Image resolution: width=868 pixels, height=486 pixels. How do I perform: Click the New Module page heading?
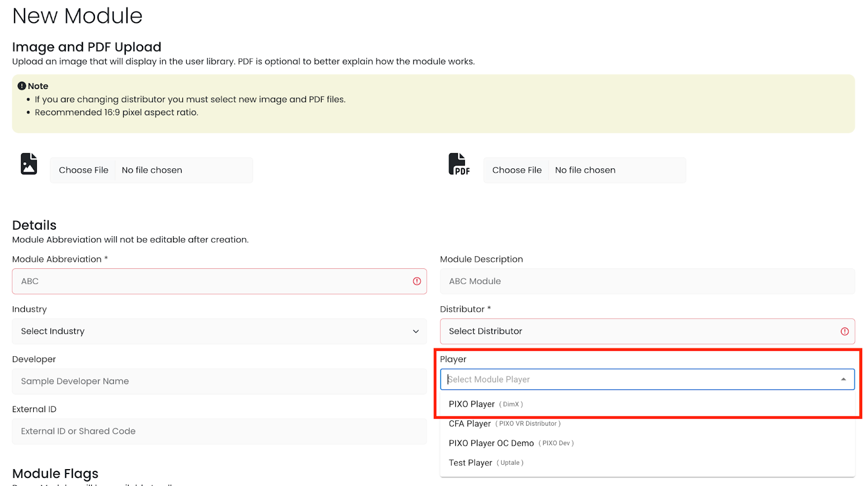click(x=78, y=16)
